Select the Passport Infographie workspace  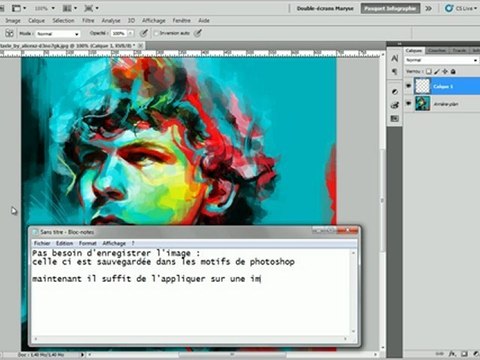pos(390,8)
